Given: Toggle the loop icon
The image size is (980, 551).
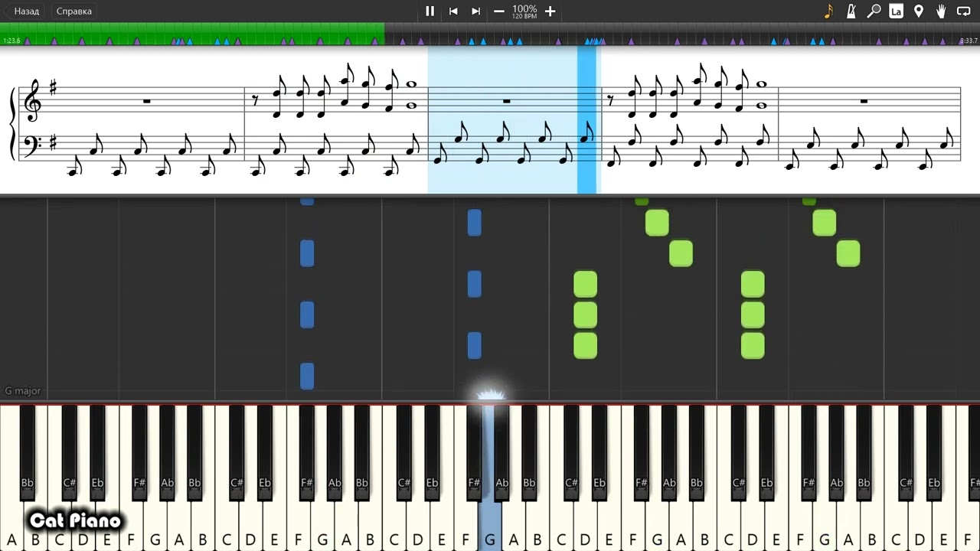Looking at the screenshot, I should pyautogui.click(x=964, y=11).
